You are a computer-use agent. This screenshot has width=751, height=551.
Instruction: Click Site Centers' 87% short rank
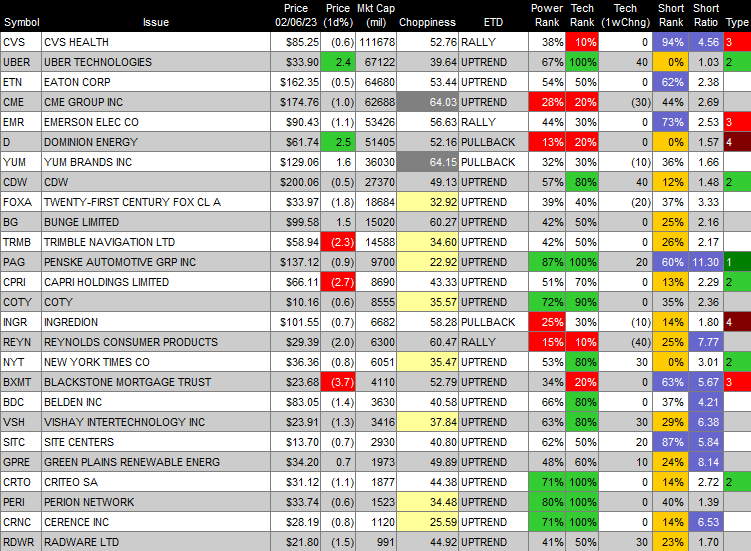click(671, 442)
